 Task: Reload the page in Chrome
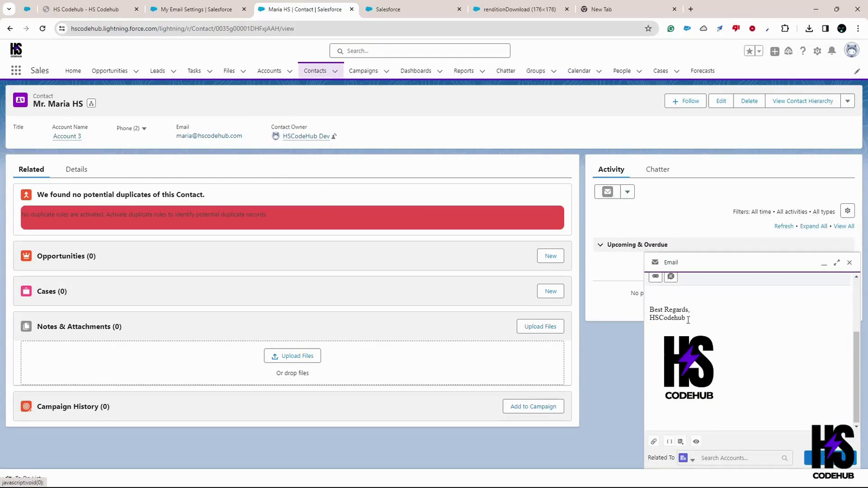tap(42, 28)
